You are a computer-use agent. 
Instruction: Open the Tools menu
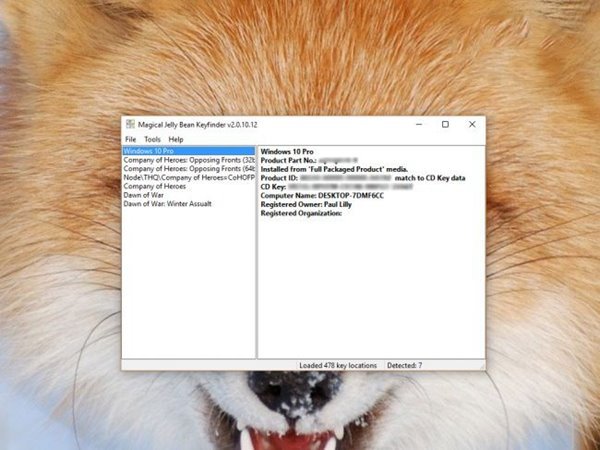pos(152,139)
